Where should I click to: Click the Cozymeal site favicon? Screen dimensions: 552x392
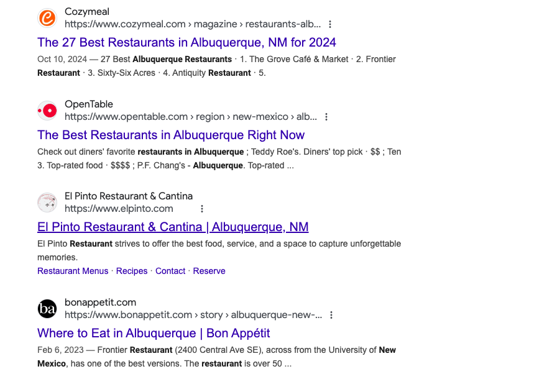[x=47, y=17]
